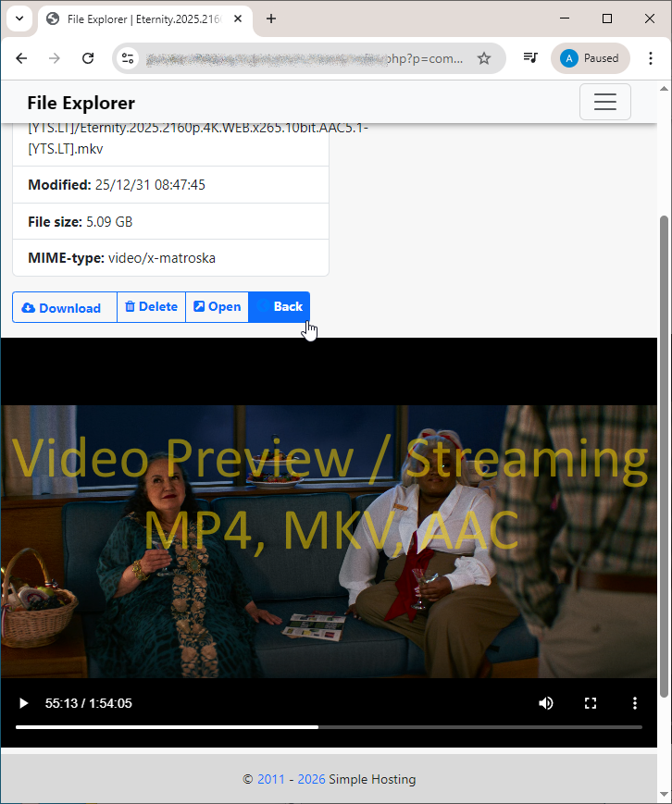This screenshot has height=804, width=672.
Task: Click the Open button
Action: tap(217, 307)
